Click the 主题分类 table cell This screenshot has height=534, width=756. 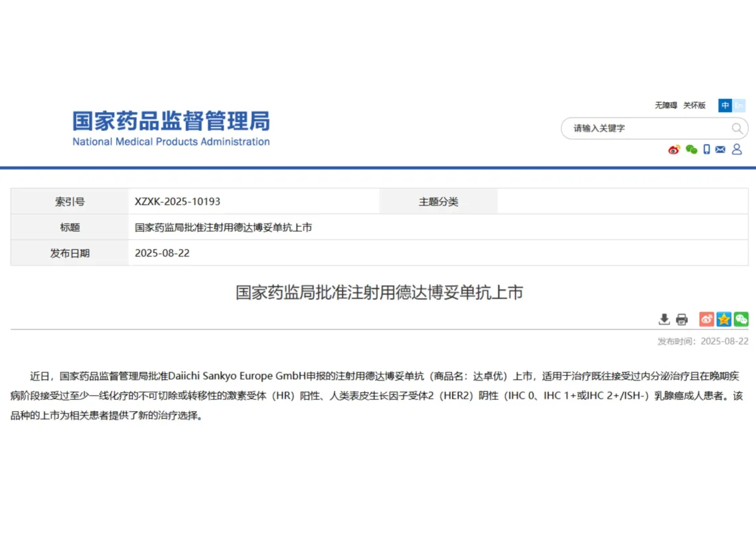click(x=438, y=201)
